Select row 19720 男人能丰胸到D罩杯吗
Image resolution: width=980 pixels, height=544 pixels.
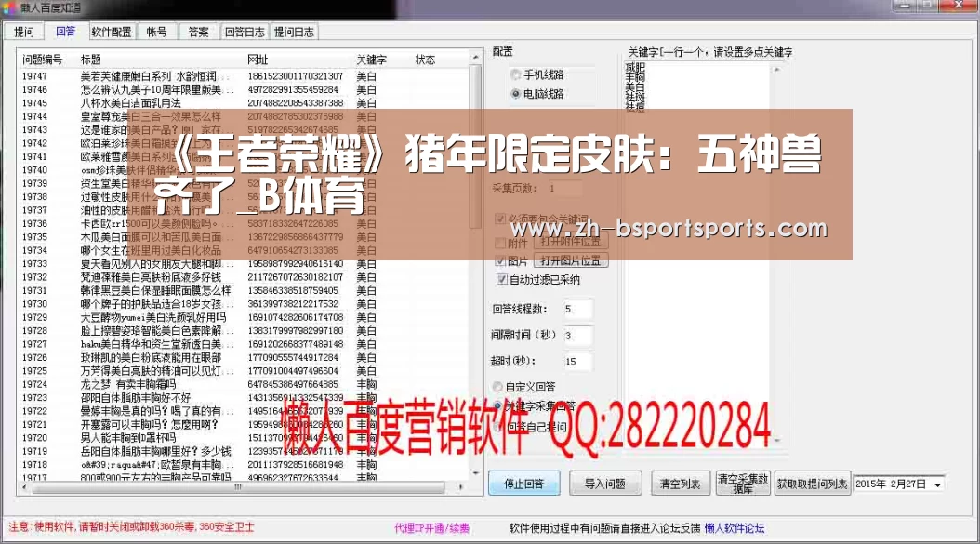(x=244, y=438)
